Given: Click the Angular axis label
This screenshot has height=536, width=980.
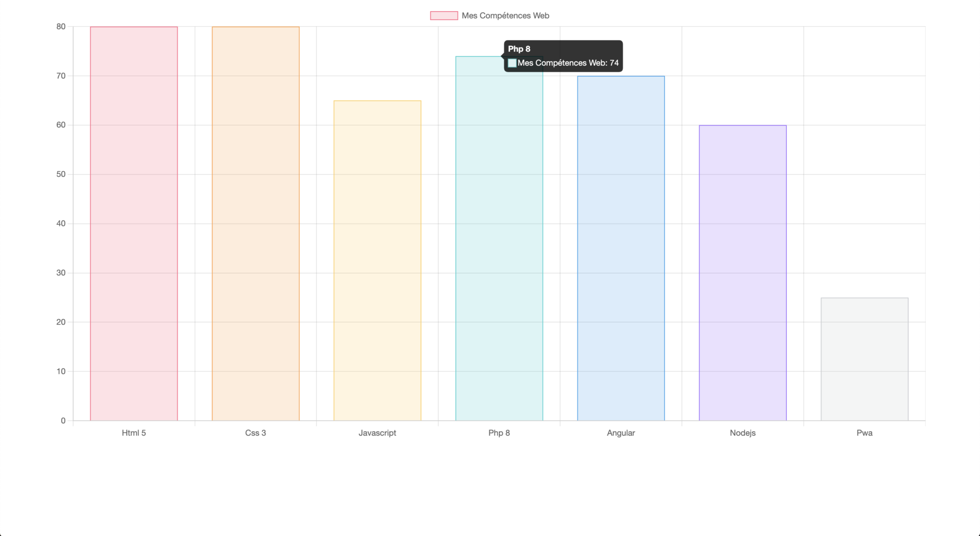Looking at the screenshot, I should (621, 433).
